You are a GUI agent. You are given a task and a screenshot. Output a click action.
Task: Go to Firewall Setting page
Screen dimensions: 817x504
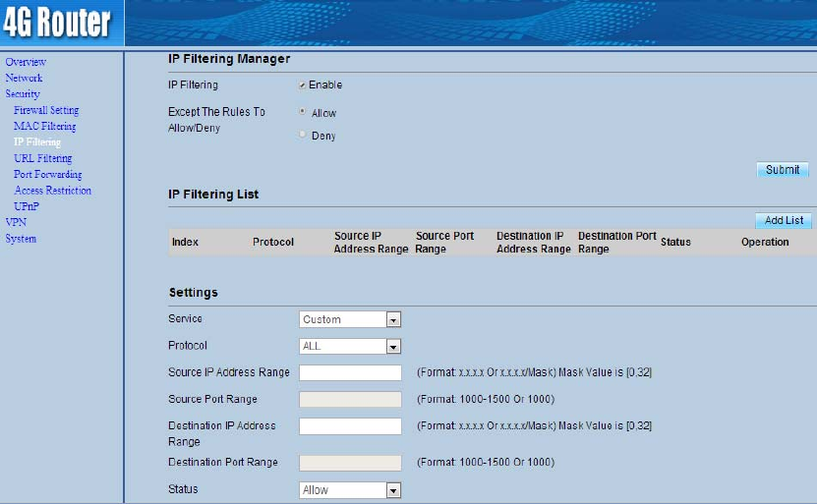click(46, 110)
